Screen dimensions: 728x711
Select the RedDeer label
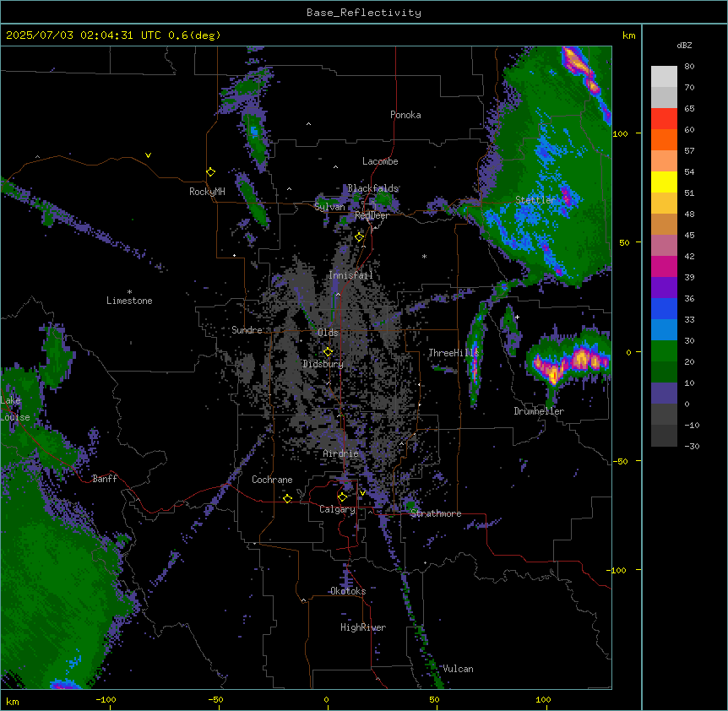point(372,215)
